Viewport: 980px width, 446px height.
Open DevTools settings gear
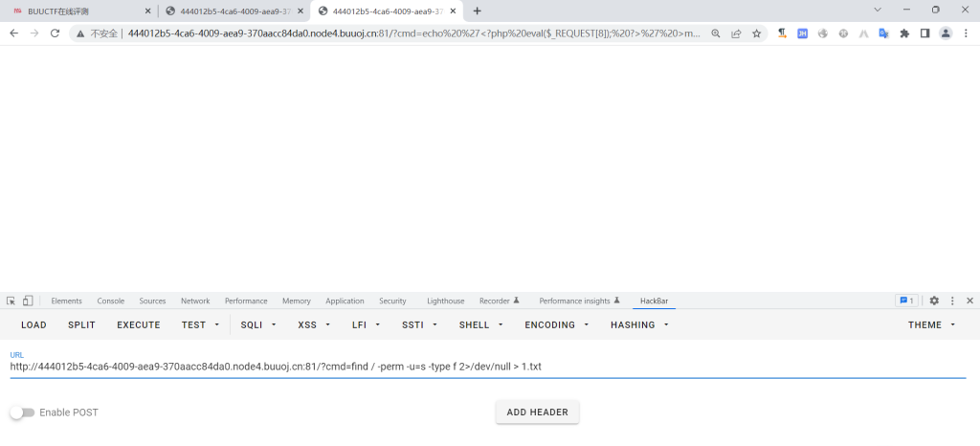pyautogui.click(x=934, y=301)
